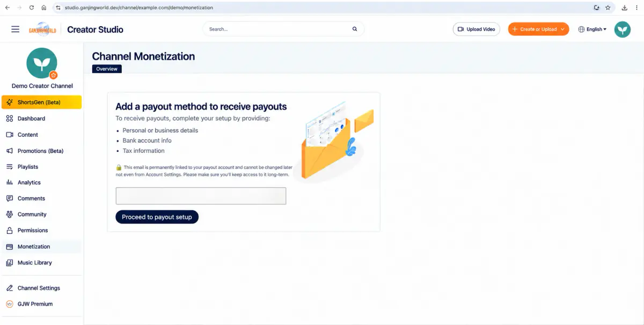Click the Upload Video button

pyautogui.click(x=477, y=29)
